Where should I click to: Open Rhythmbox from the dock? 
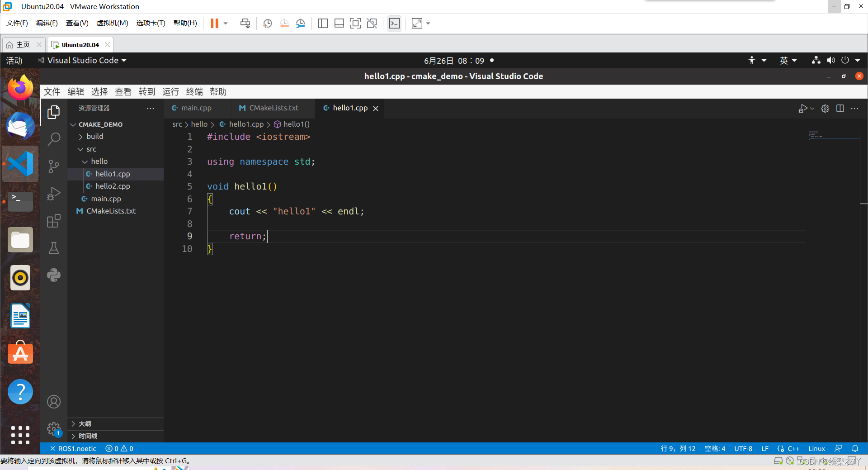tap(20, 277)
